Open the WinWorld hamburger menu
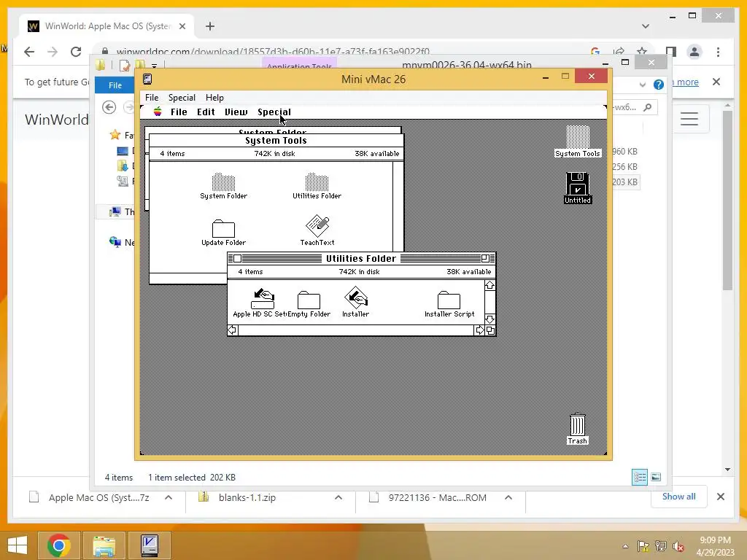 point(689,119)
